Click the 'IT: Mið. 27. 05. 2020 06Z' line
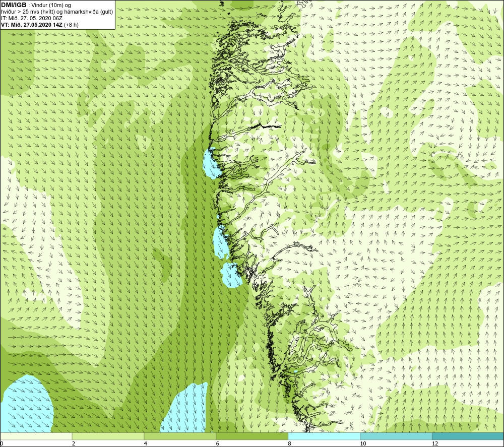504x447 pixels. pyautogui.click(x=31, y=18)
